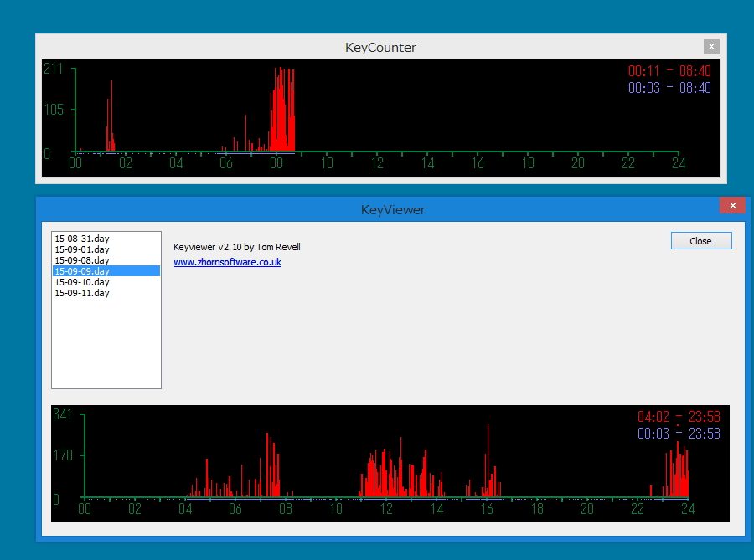Click the red 00:11 – 08:40 time range in KeyCounter
Viewport: 754px width, 560px height.
pyautogui.click(x=669, y=71)
